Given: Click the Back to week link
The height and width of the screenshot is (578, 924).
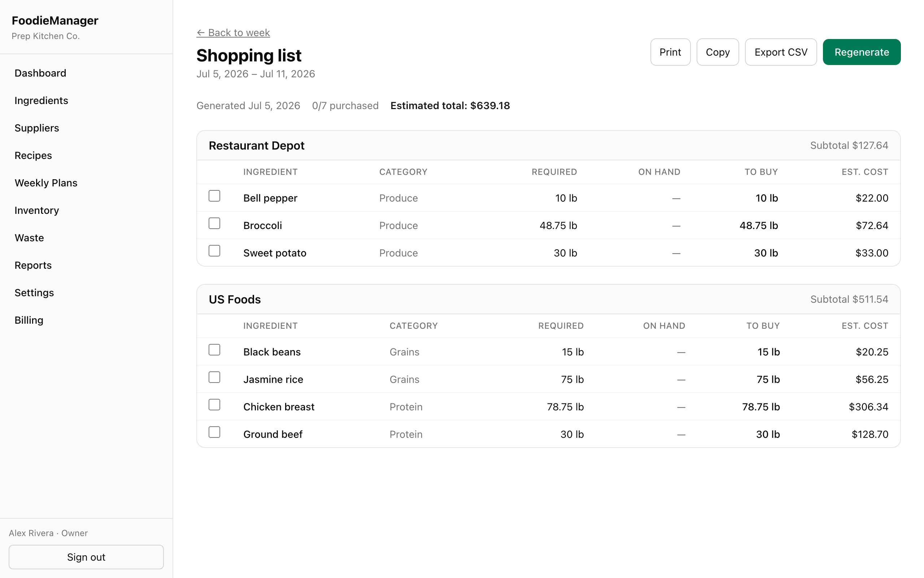Looking at the screenshot, I should (233, 33).
